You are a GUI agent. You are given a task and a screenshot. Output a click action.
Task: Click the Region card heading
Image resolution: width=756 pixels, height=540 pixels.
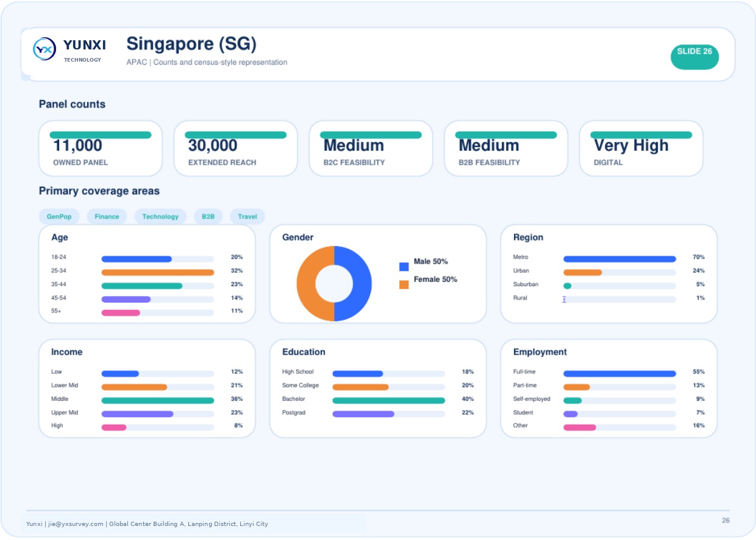pyautogui.click(x=528, y=237)
